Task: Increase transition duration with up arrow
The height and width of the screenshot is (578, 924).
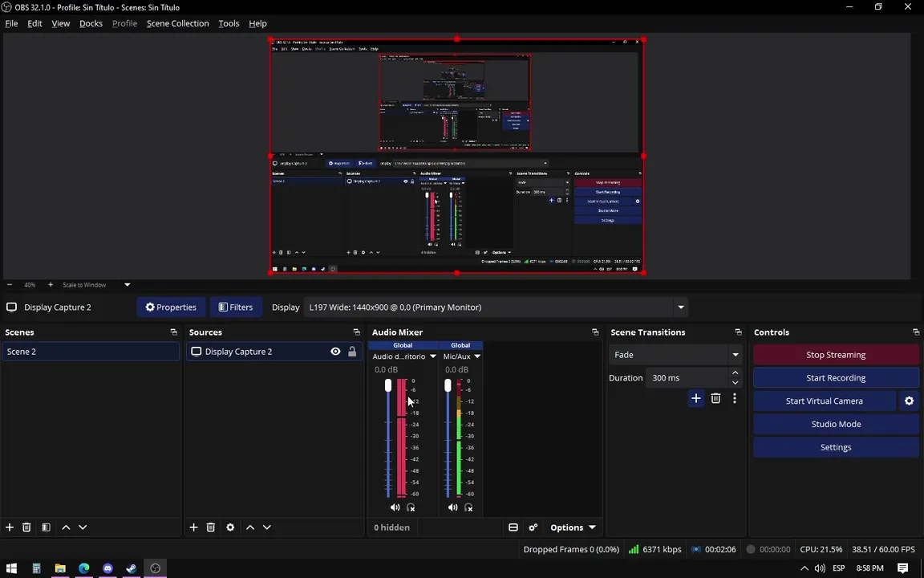Action: (735, 372)
